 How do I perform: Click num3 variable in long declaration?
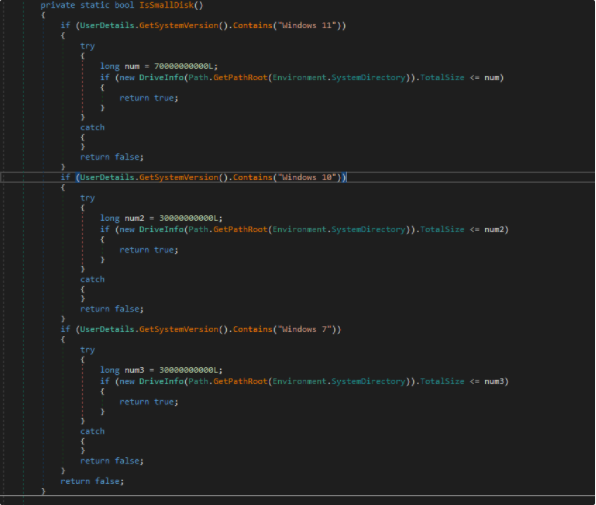pyautogui.click(x=134, y=370)
